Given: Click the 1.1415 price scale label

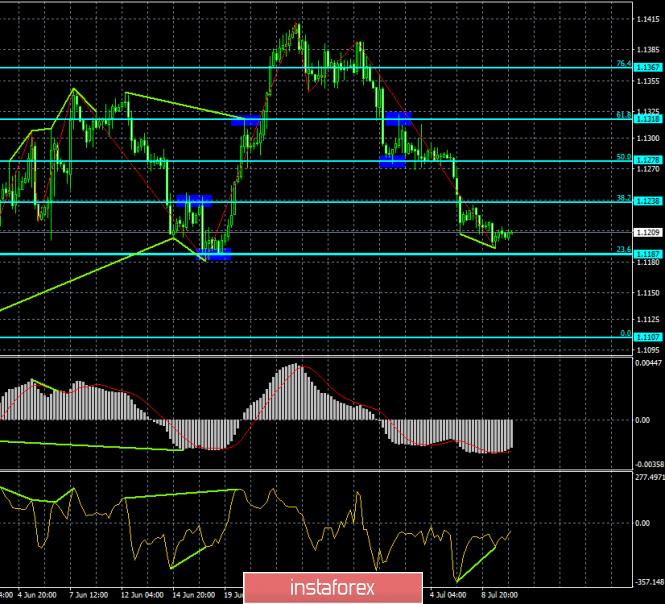Looking at the screenshot, I should click(x=648, y=19).
